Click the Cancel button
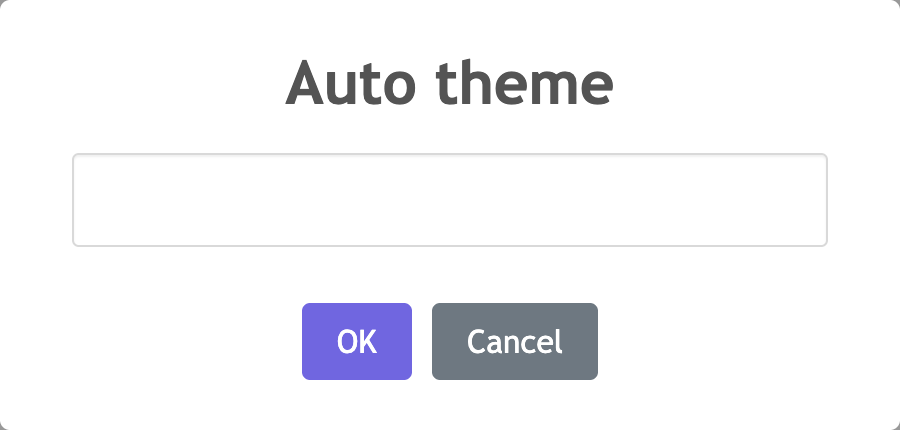Screen dimensions: 900x430 pos(515,342)
